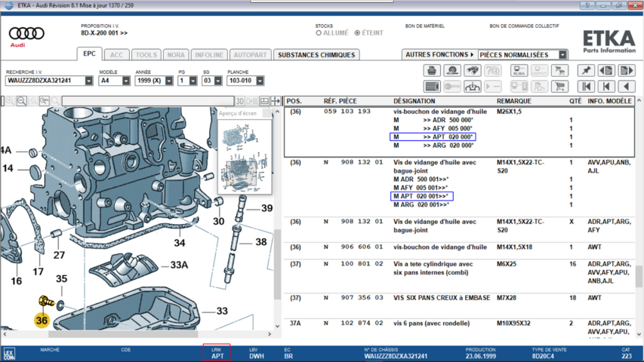Viewport: 644px width, 362px height.
Task: Click the DÉSIGNATION column header
Action: 414,101
